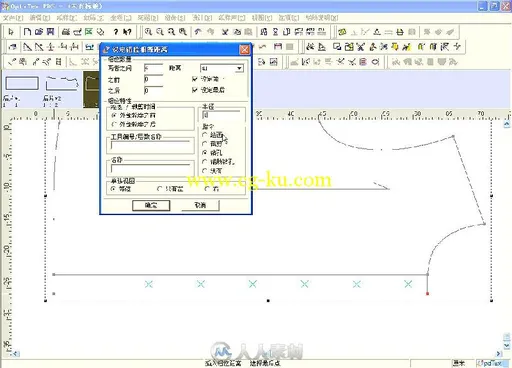Confirm the dialog with the left bottom button

pyautogui.click(x=151, y=205)
